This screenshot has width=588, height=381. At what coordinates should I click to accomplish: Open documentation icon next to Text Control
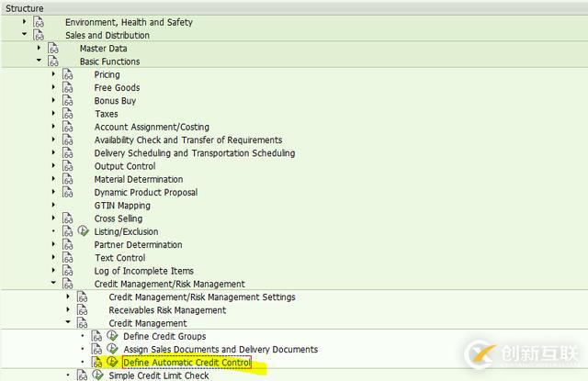pyautogui.click(x=67, y=258)
